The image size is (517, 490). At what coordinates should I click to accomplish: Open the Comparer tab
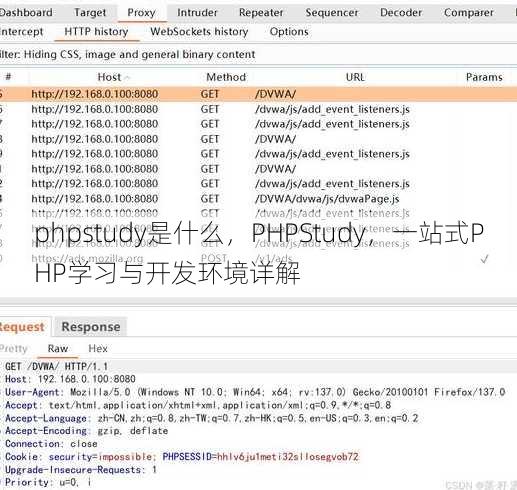tap(469, 13)
